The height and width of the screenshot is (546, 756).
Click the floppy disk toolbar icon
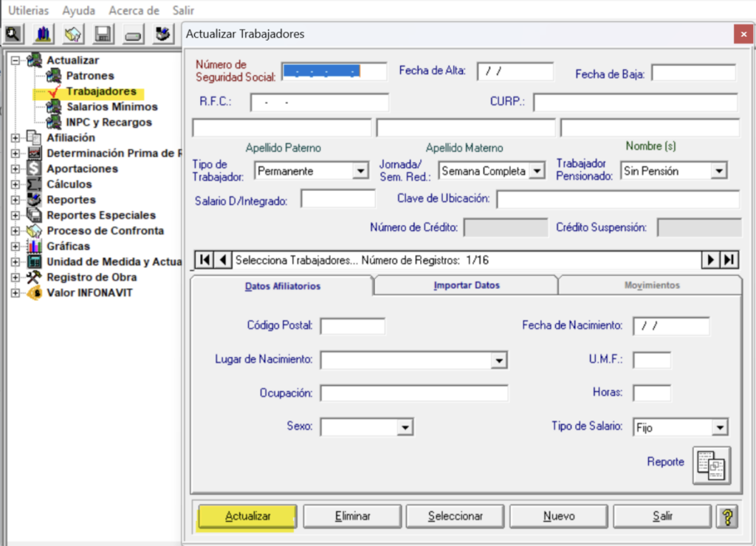(103, 34)
